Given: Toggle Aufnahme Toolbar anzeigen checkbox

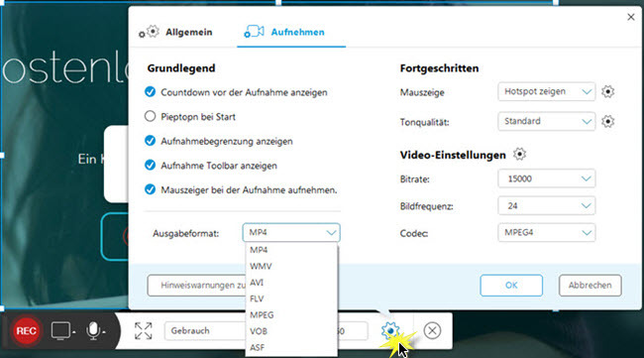Looking at the screenshot, I should pyautogui.click(x=151, y=166).
